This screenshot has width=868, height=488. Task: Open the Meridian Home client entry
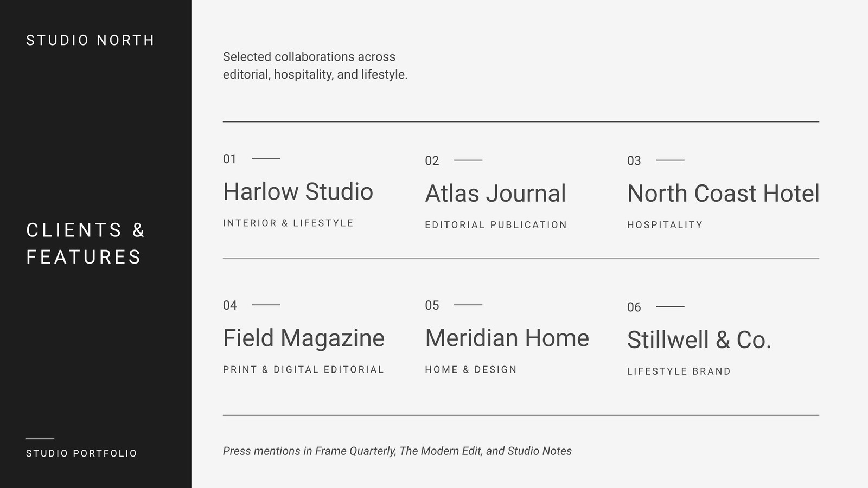tap(507, 338)
